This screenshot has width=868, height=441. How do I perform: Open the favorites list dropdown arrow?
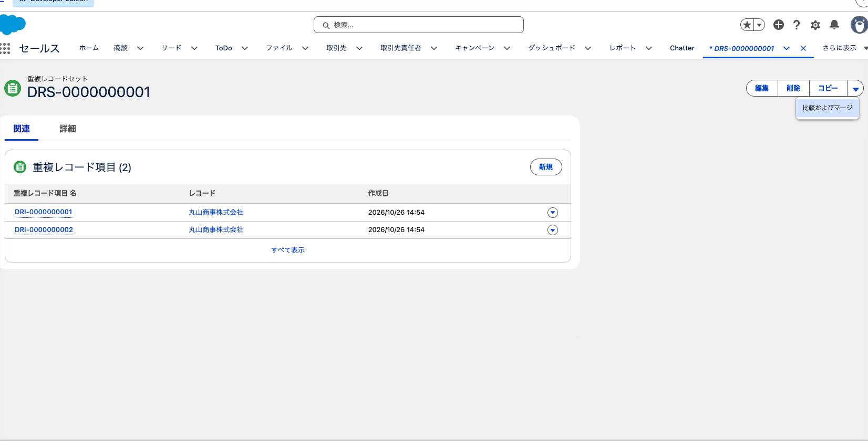point(759,25)
